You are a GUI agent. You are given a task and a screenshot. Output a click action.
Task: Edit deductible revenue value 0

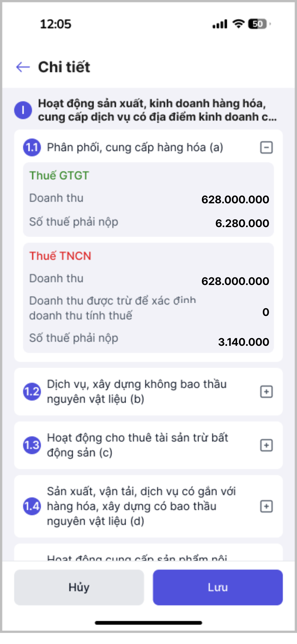coord(266,312)
